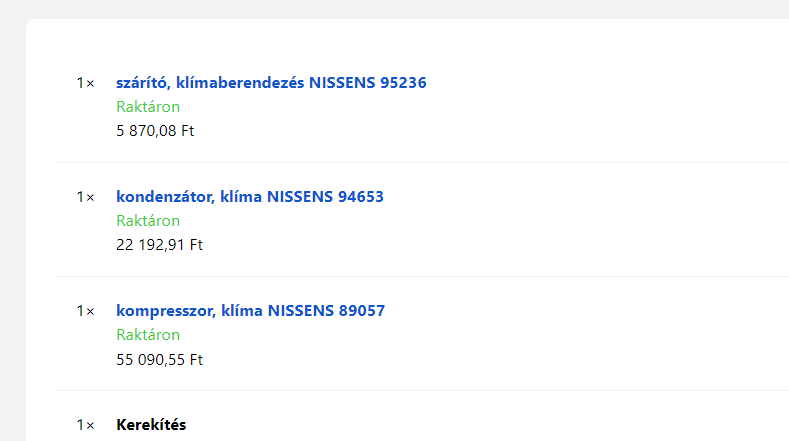Click the 1× quantity beside the szárító item

point(85,83)
